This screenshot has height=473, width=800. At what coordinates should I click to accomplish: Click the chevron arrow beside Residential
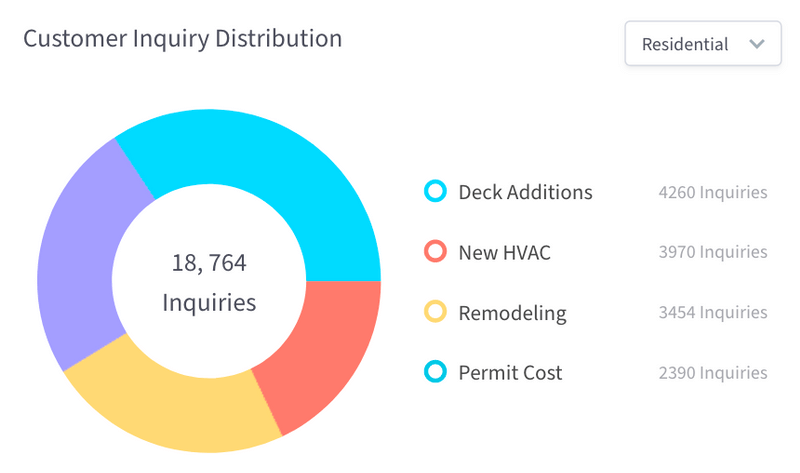point(757,44)
